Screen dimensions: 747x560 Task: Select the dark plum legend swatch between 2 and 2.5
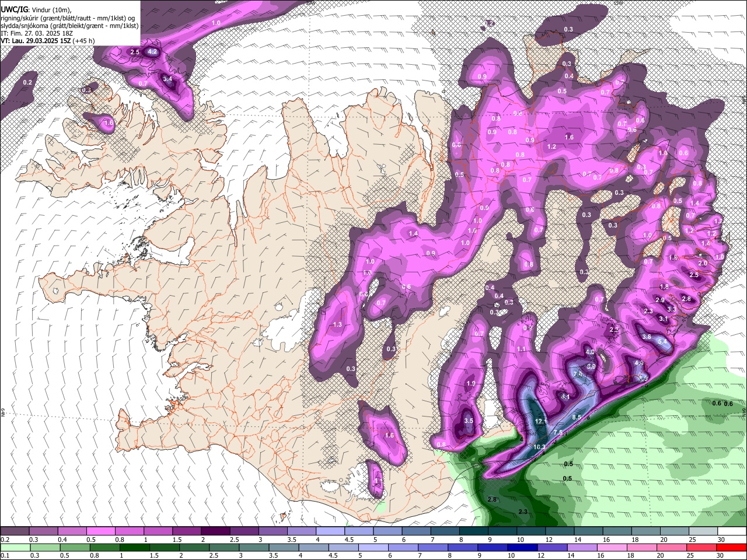tap(215, 531)
